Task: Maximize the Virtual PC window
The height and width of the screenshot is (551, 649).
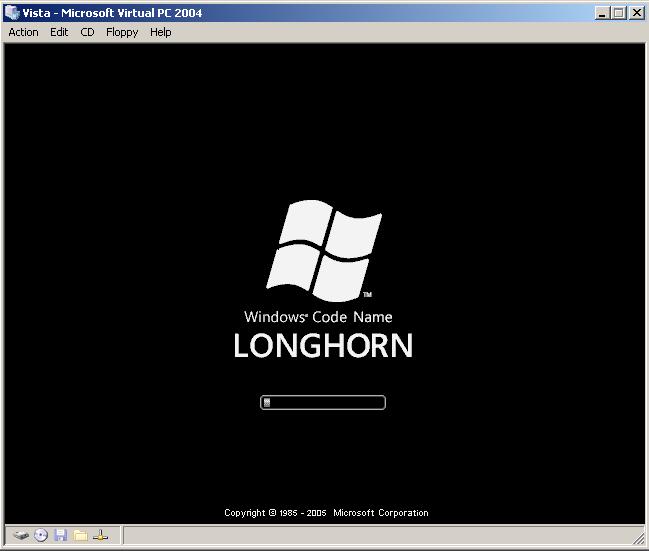Action: point(619,13)
